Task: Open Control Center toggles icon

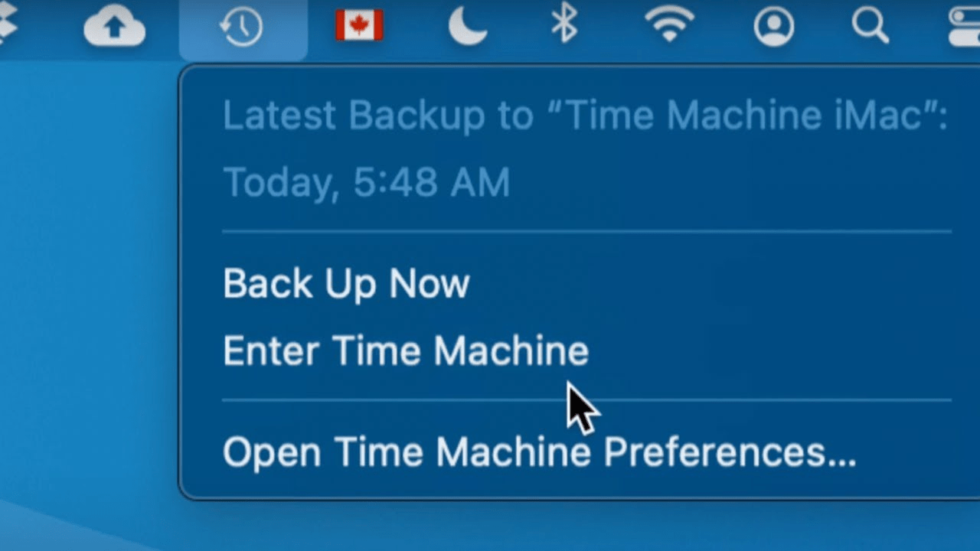Action: (x=965, y=28)
